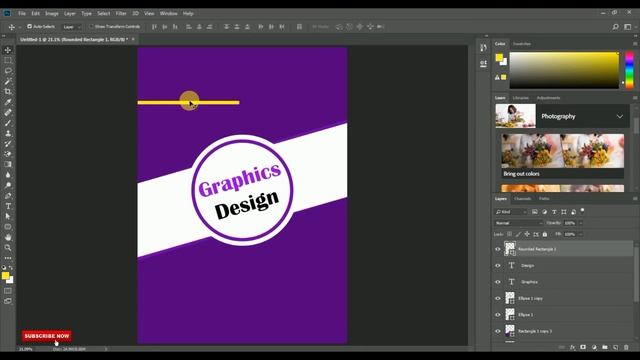This screenshot has width=640, height=360.
Task: Select the Rectangular Marquee tool
Action: pyautogui.click(x=8, y=60)
